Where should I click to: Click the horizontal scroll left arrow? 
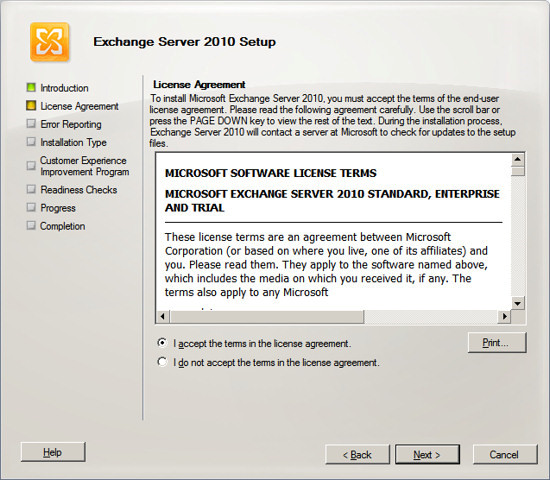coord(162,316)
